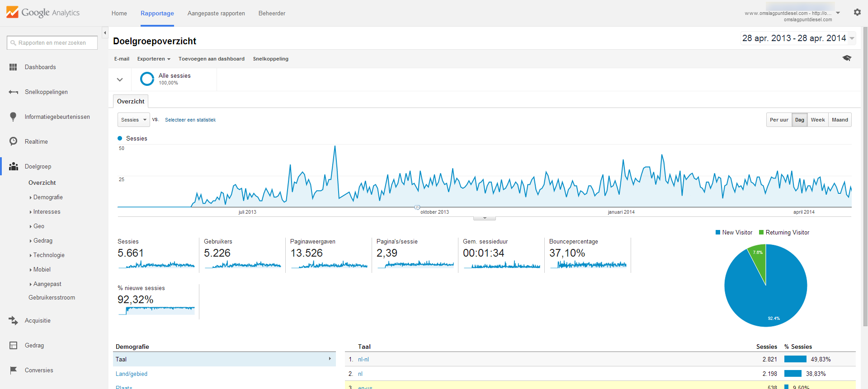Click the Doelgroep people icon
Image resolution: width=868 pixels, height=389 pixels.
tap(14, 166)
